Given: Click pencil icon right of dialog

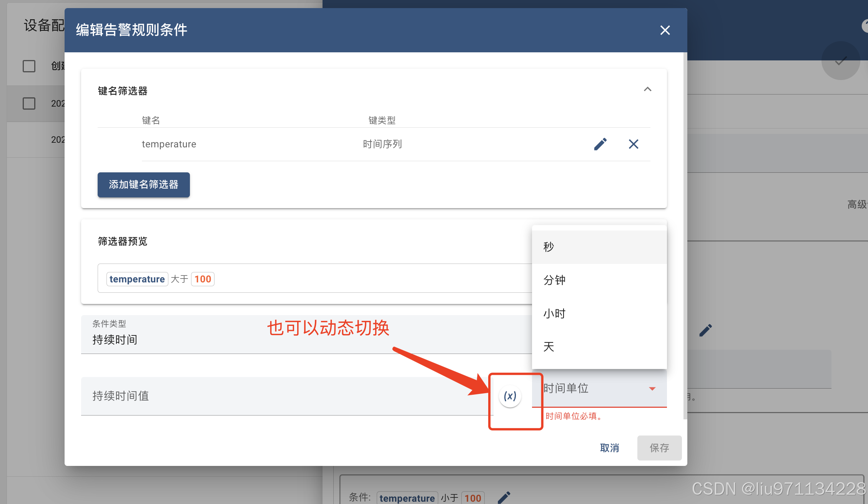Looking at the screenshot, I should (705, 330).
